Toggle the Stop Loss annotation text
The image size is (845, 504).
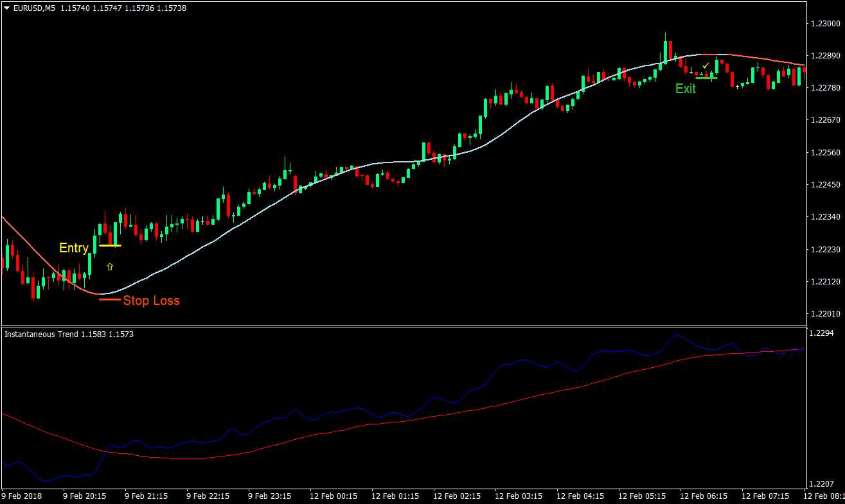pyautogui.click(x=152, y=300)
